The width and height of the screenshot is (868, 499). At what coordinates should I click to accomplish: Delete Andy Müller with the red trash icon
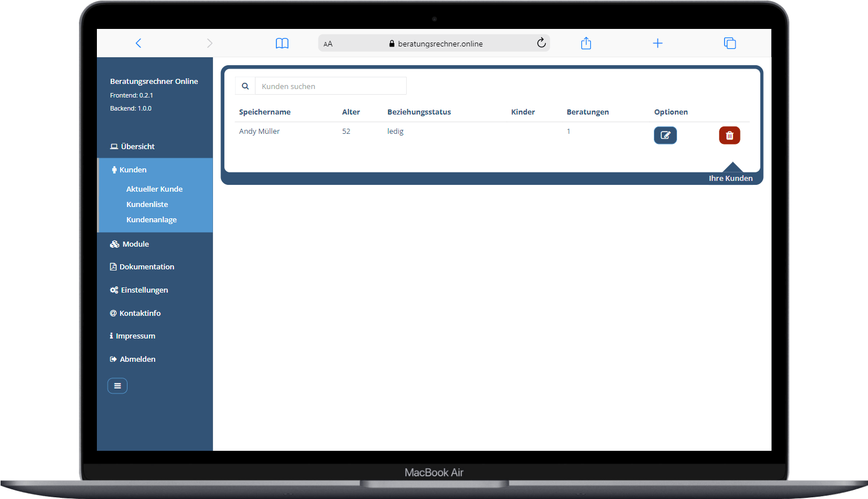729,136
